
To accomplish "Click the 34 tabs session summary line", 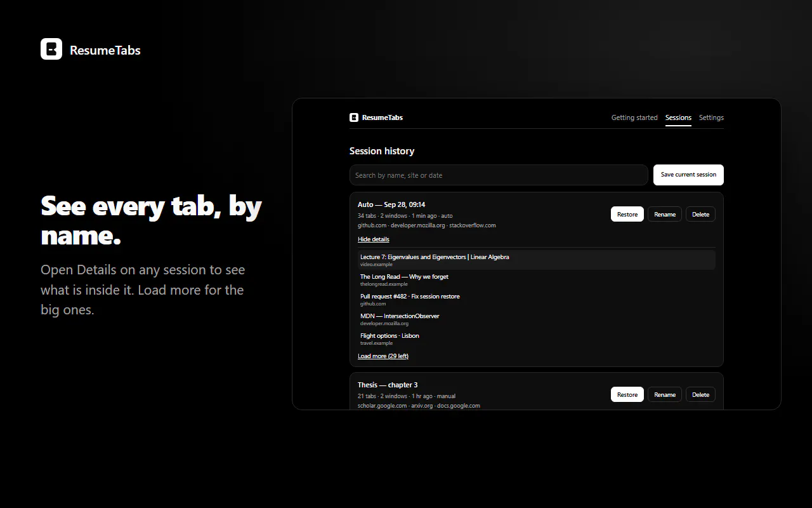I will point(405,216).
